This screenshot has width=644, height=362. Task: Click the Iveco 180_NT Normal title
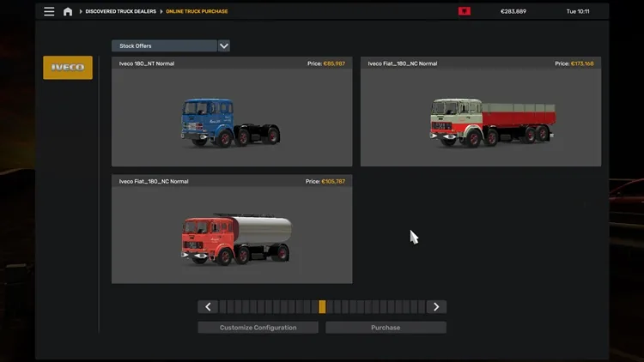click(x=147, y=63)
